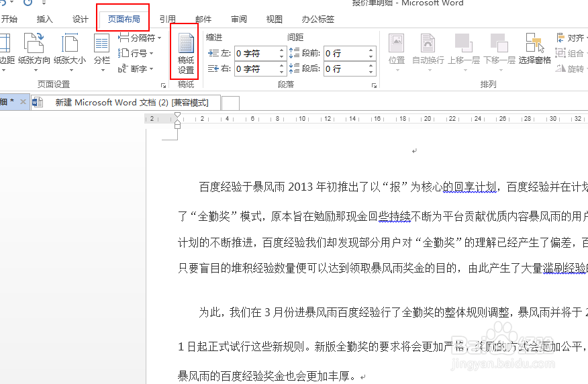Switch to the 设计 tab

(81, 19)
